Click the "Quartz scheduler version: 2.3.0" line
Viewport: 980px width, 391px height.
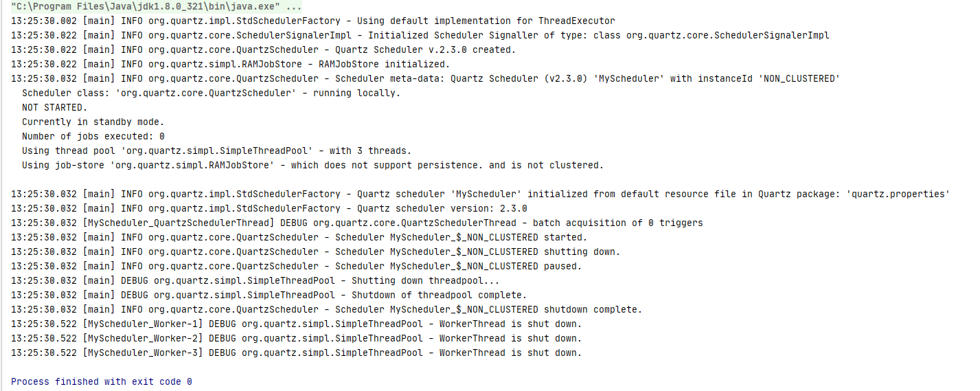click(269, 208)
